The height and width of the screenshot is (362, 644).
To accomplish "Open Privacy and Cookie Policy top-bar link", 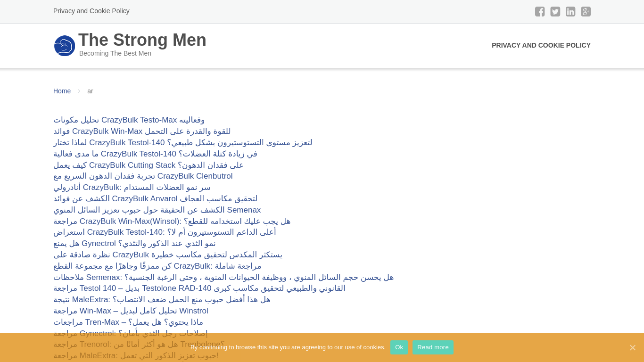I will coord(91,11).
